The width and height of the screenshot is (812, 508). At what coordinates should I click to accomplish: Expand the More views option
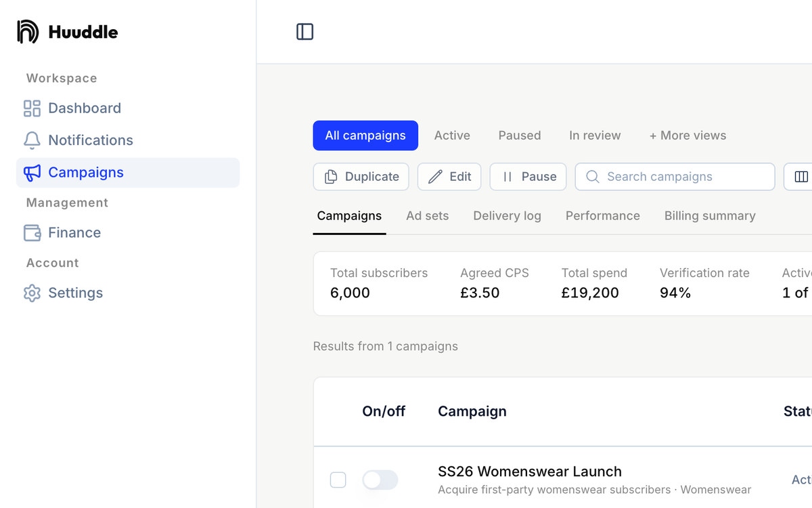click(x=687, y=135)
